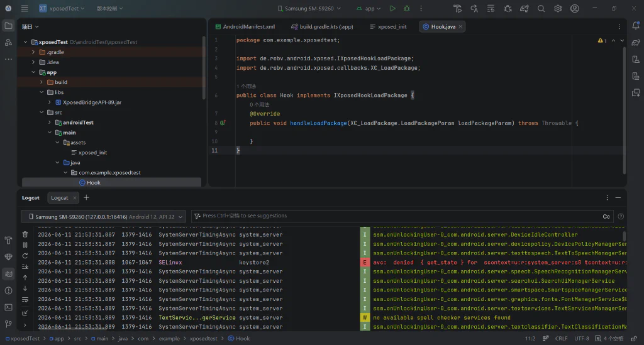
Task: Open the Samsung SM-S9260 device selector in toolbar
Action: [309, 8]
